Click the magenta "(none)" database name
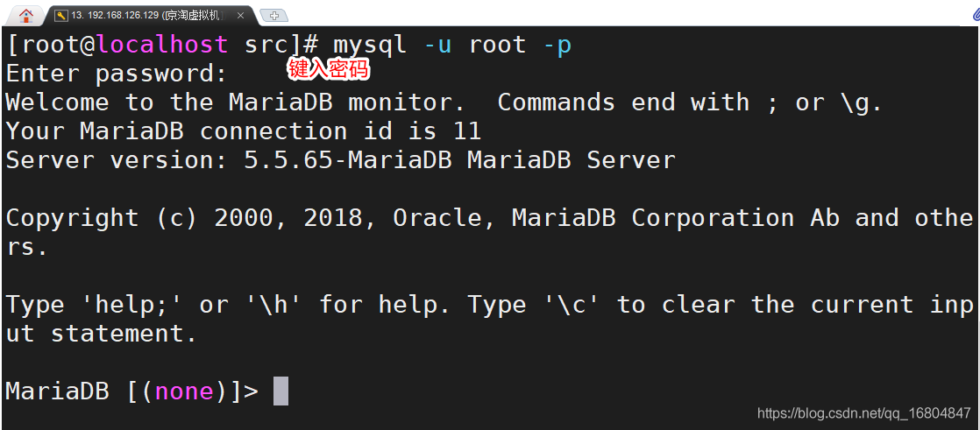This screenshot has width=980, height=430. pos(184,391)
